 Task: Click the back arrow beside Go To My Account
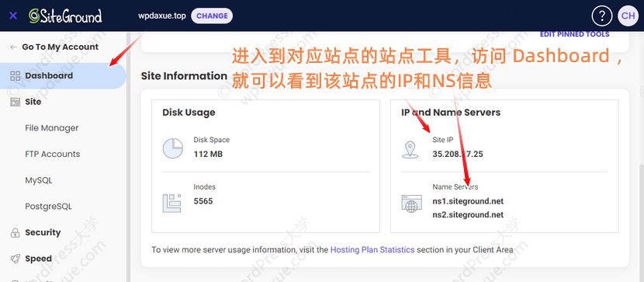[13, 47]
